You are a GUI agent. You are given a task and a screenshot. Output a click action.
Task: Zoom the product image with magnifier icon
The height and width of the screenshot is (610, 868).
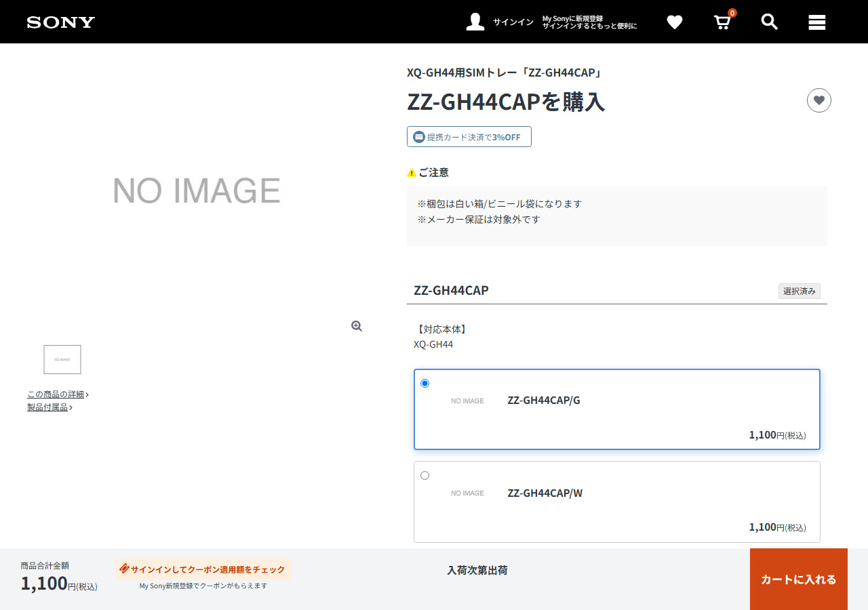[x=357, y=326]
